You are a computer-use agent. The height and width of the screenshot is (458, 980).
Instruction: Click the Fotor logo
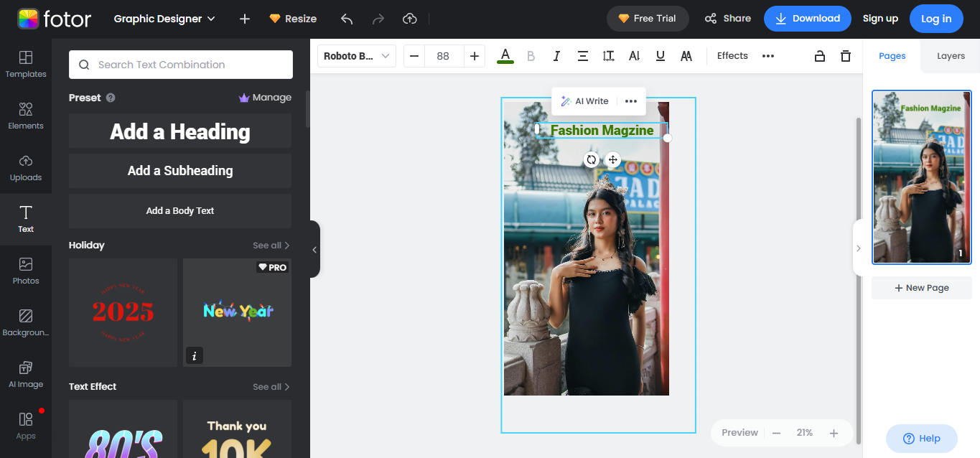(55, 19)
